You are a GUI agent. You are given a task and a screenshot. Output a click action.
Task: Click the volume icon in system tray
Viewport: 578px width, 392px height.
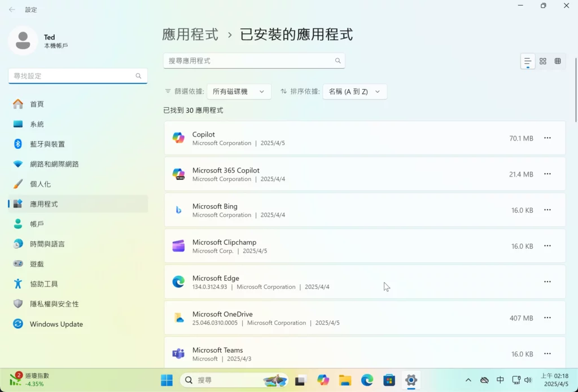tap(528, 380)
